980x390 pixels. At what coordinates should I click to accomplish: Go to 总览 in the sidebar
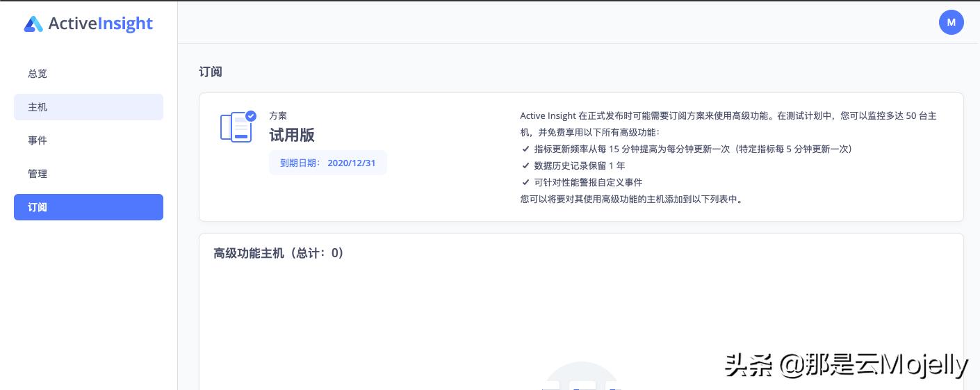[88, 74]
